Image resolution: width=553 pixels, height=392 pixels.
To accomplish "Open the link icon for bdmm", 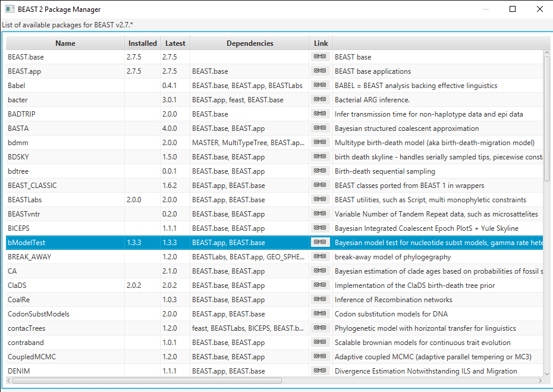I will tap(320, 142).
